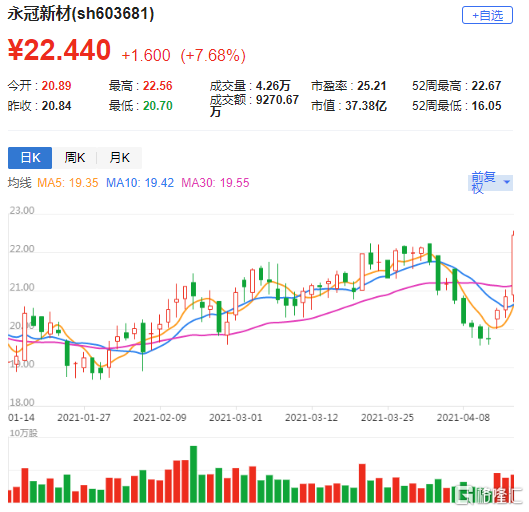Click the 均线 label
The width and height of the screenshot is (529, 512).
click(20, 183)
